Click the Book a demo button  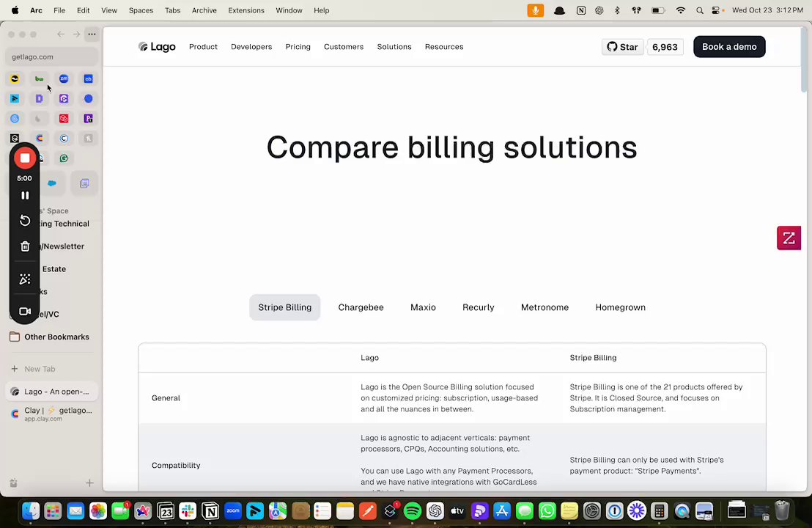tap(729, 47)
